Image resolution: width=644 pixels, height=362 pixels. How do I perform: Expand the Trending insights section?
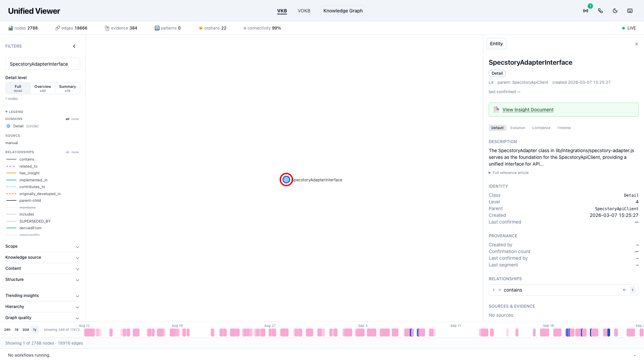43,296
